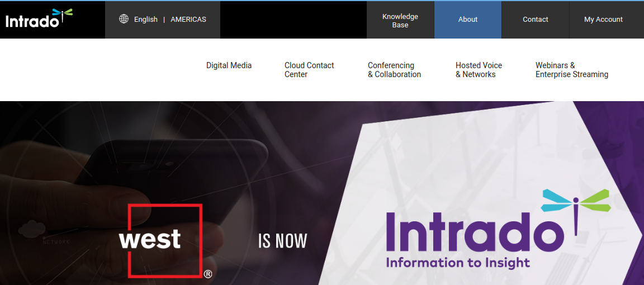Image resolution: width=644 pixels, height=285 pixels.
Task: Open the Contact tab
Action: tap(535, 20)
